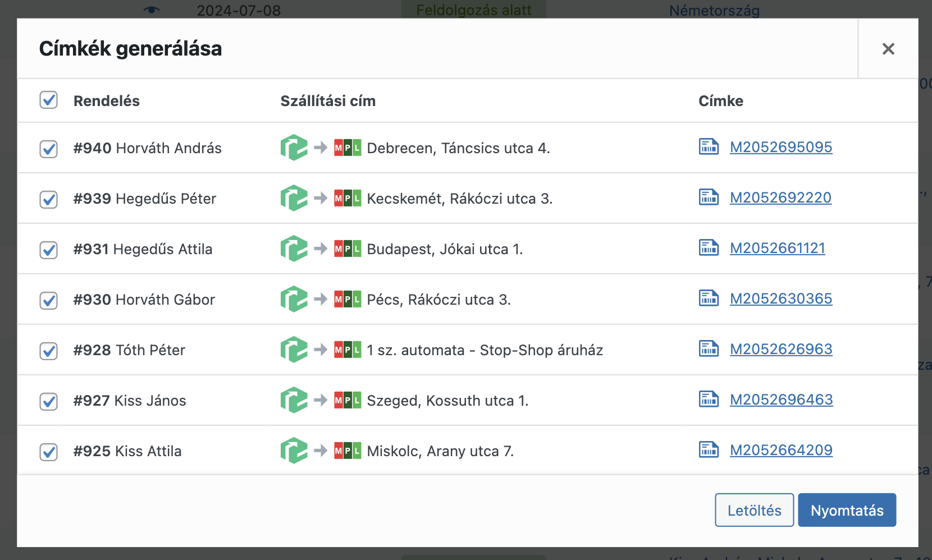
Task: Click green shipping logo in Kiss Attila row
Action: point(294,451)
